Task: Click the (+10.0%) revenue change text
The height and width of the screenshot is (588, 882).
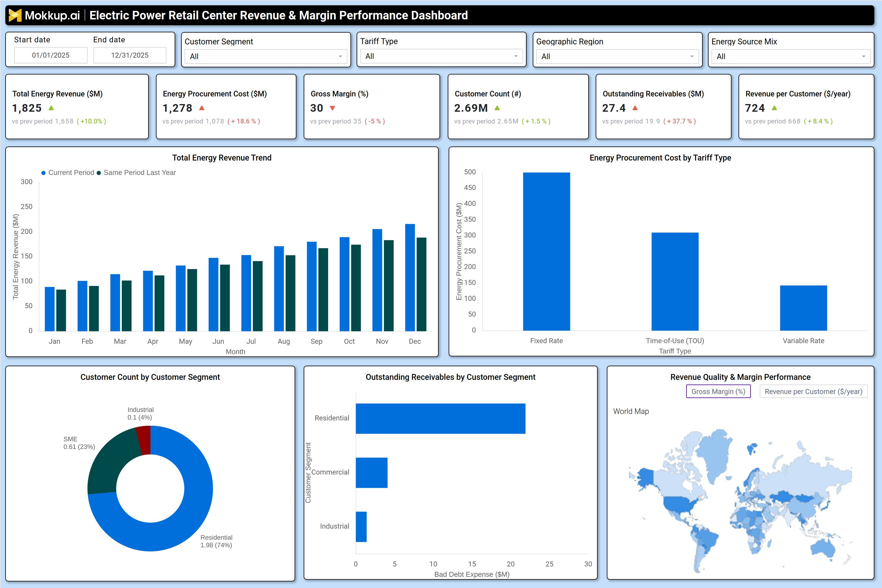Action: [x=91, y=121]
